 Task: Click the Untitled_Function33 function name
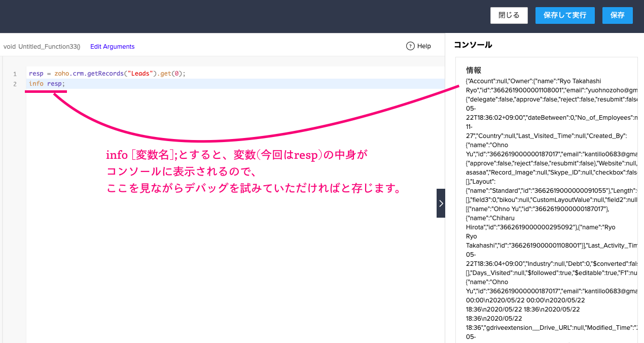click(48, 46)
